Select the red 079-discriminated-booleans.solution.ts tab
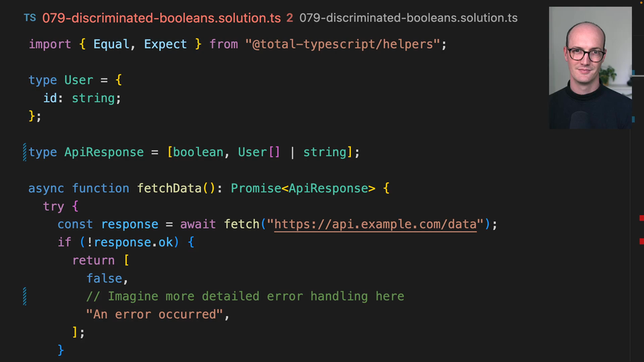The image size is (644, 362). click(x=161, y=18)
